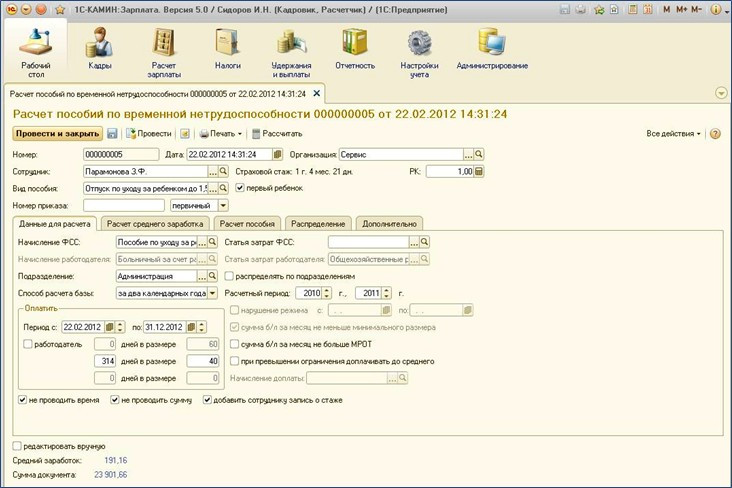Enable распределять по подразделениям checkbox
The image size is (732, 488).
pos(230,276)
